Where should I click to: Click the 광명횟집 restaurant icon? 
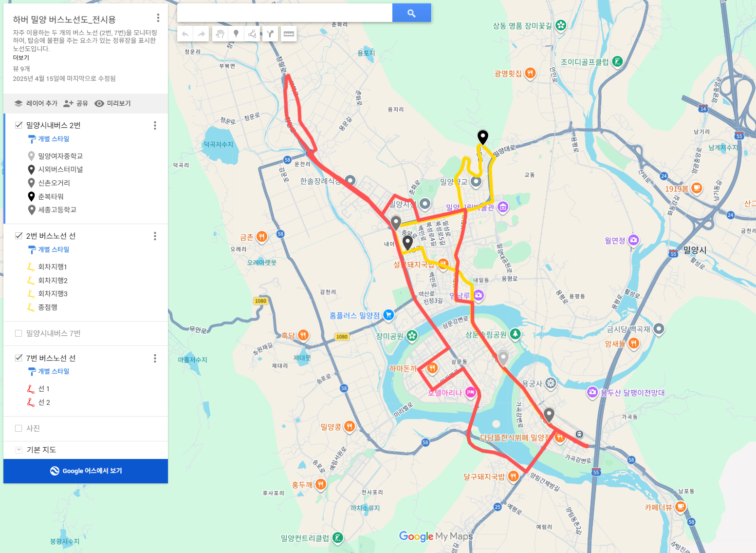pyautogui.click(x=530, y=74)
